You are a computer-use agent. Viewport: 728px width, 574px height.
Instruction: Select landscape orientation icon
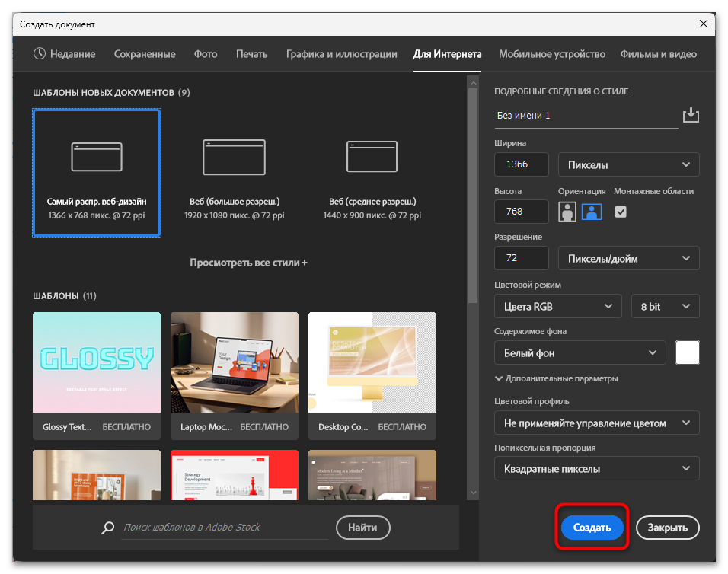pyautogui.click(x=592, y=212)
